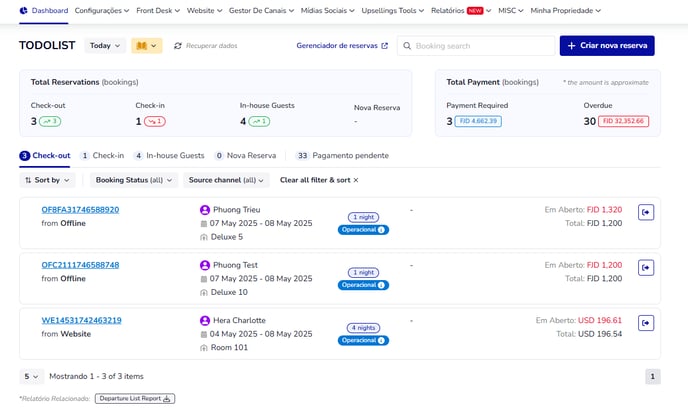Image resolution: width=688 pixels, height=419 pixels.
Task: Click the plus icon in Criar nova reserva
Action: pos(571,46)
